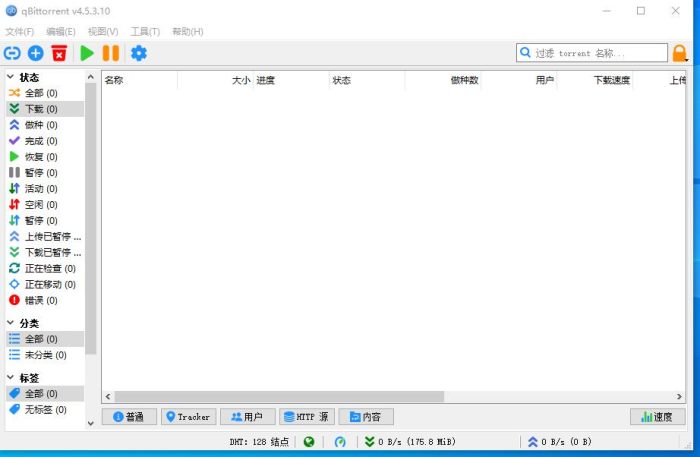Toggle alternative speed limits gauge icon

[x=340, y=442]
